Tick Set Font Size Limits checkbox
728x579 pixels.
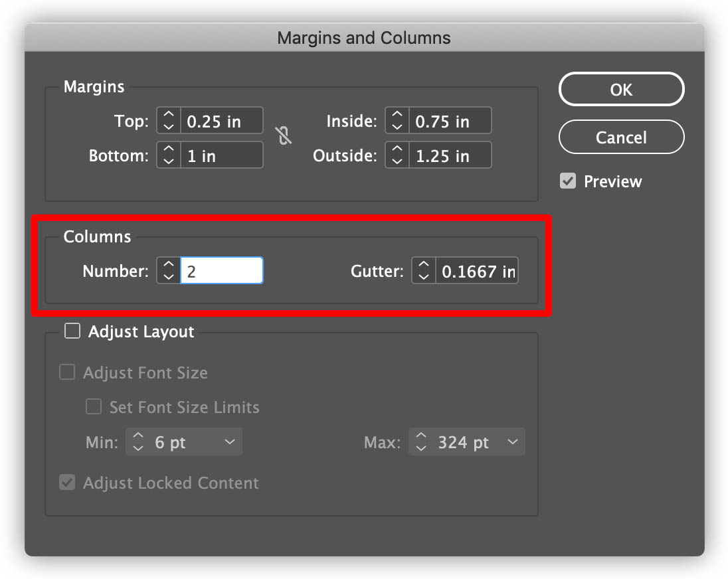point(94,406)
